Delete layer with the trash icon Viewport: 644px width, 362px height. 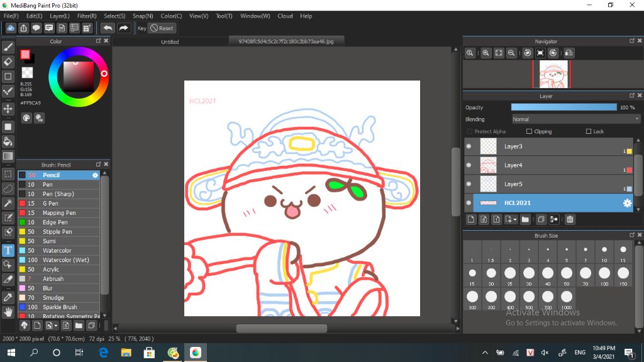[x=570, y=219]
